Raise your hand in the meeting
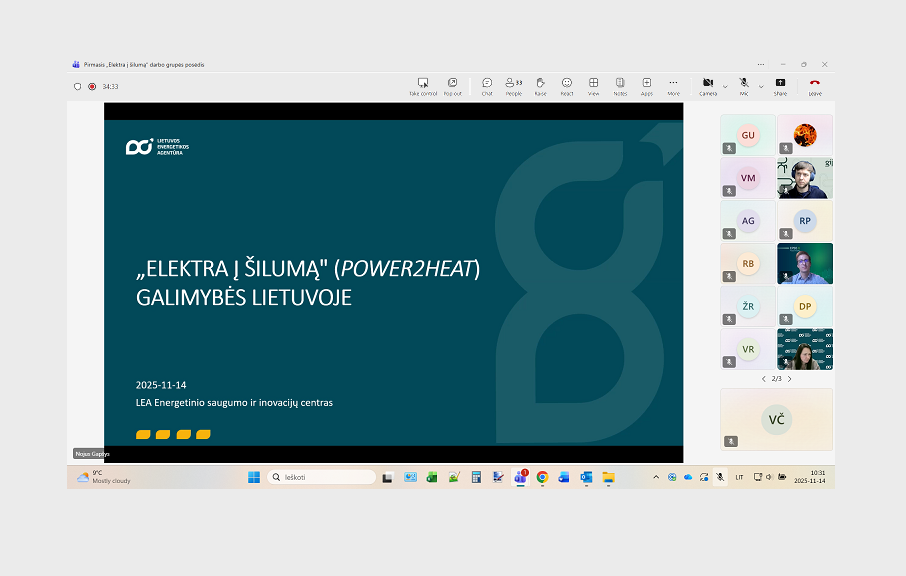906x576 pixels. click(x=540, y=85)
